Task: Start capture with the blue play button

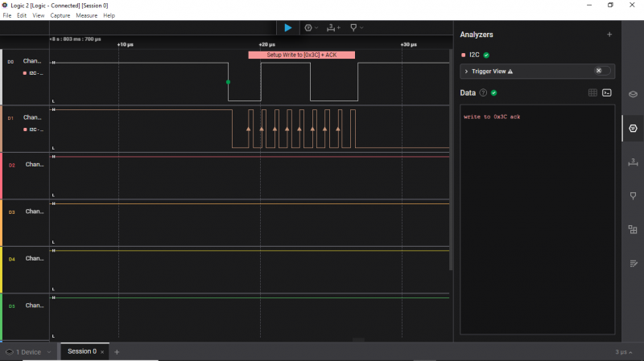Action: pos(287,27)
